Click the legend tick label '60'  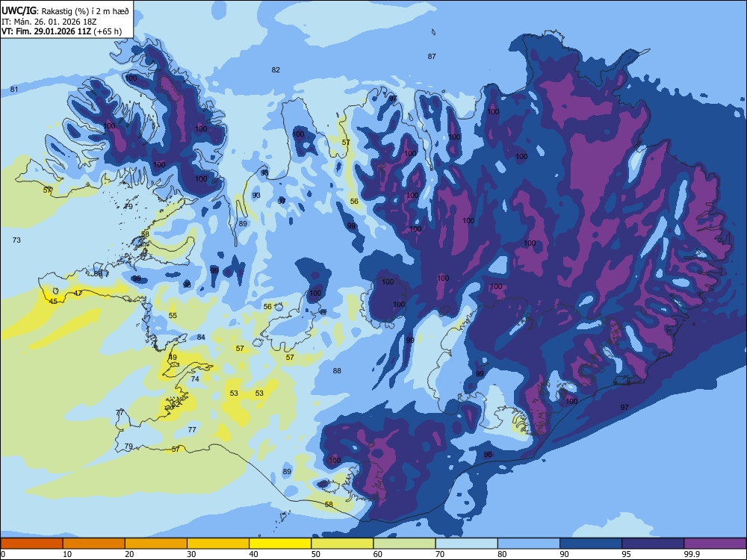(378, 554)
